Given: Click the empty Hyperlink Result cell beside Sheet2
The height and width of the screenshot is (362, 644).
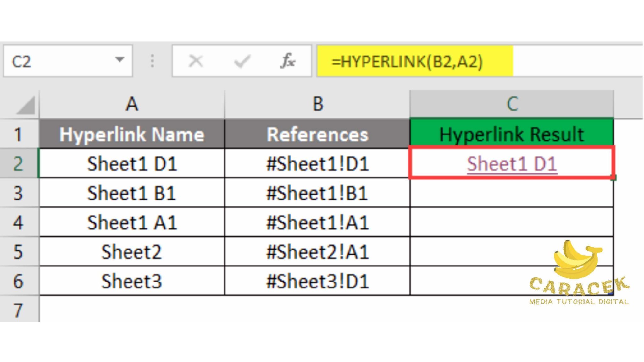Looking at the screenshot, I should pos(513,251).
